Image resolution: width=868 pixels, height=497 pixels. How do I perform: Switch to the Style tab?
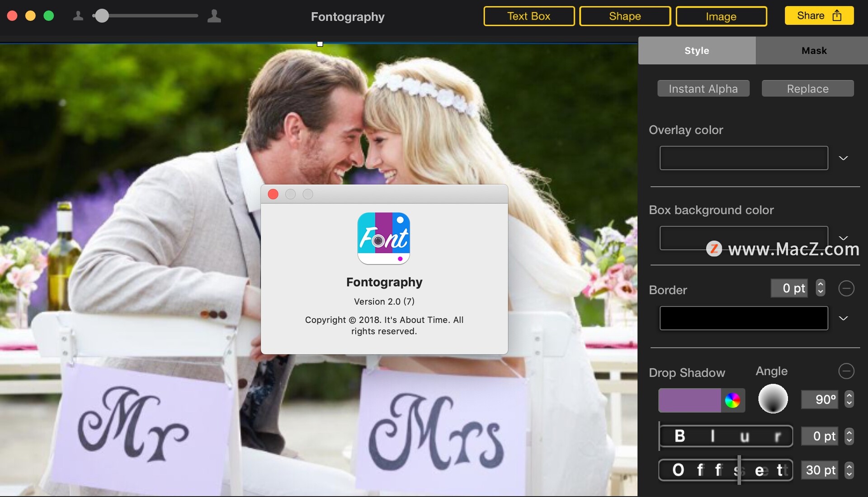click(x=697, y=51)
